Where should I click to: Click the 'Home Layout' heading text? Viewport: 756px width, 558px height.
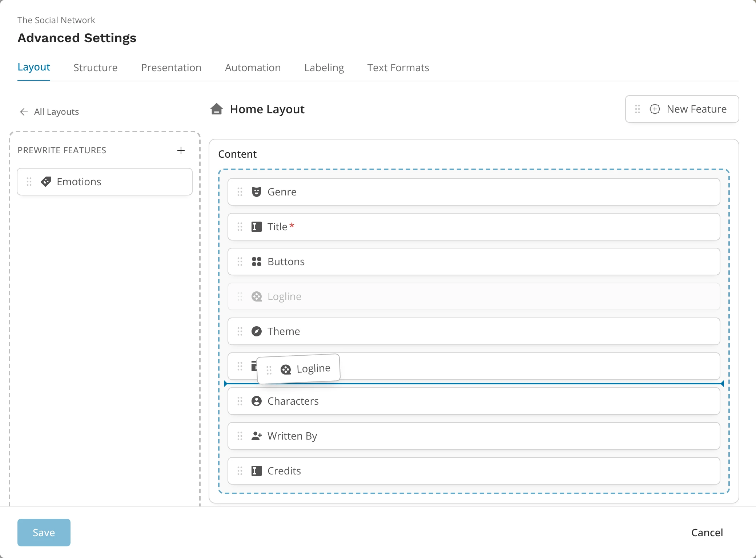pyautogui.click(x=267, y=109)
